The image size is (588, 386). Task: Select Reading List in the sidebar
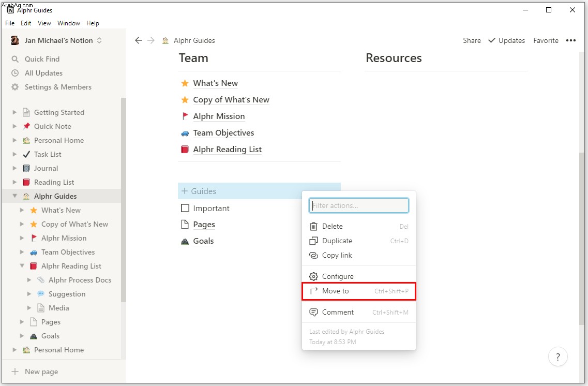tap(54, 182)
